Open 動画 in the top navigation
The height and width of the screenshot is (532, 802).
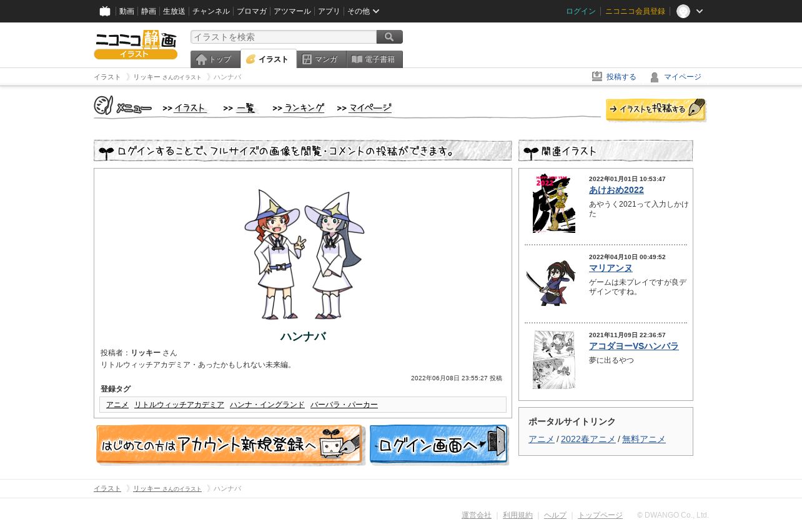[127, 11]
